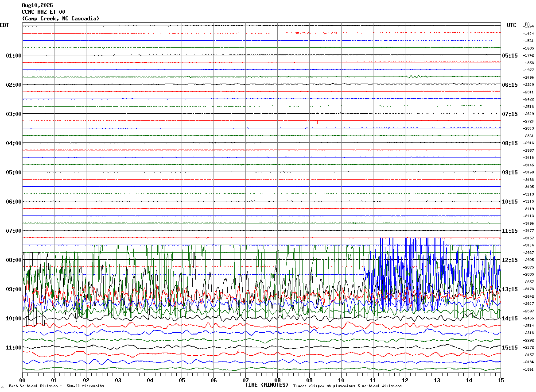Image resolution: width=536 pixels, height=392 pixels.
Task: Click the 08:15 UTC time label
Action: (509, 143)
